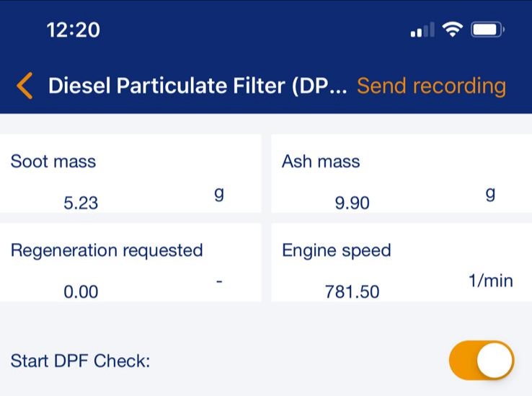The width and height of the screenshot is (532, 396).
Task: Tap the Start DPF Check label
Action: (x=80, y=361)
